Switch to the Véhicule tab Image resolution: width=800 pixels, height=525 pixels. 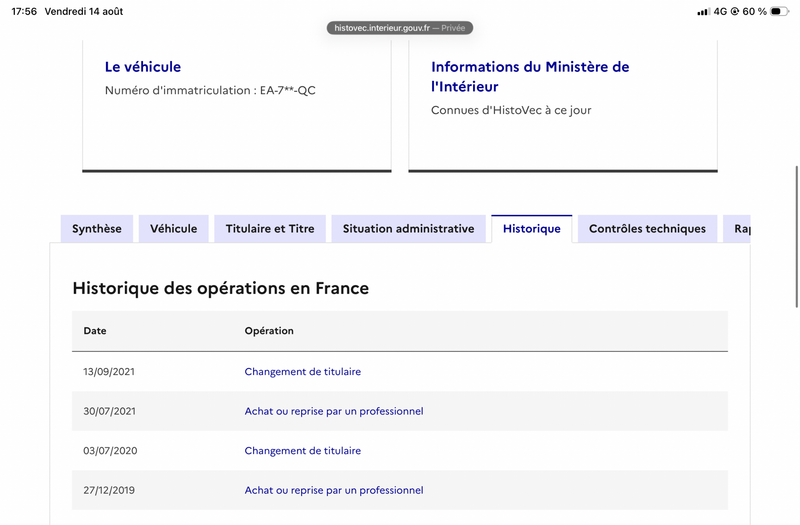coord(173,229)
